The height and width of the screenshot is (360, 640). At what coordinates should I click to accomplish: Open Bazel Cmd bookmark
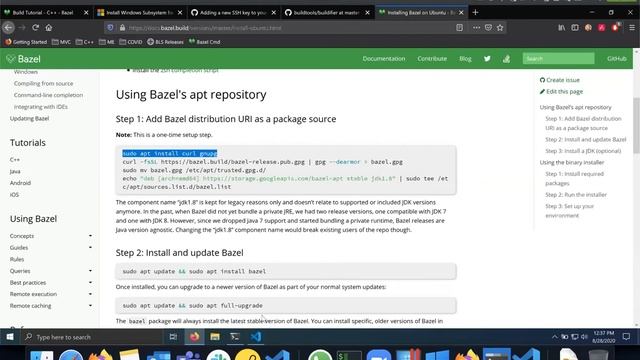pos(204,42)
